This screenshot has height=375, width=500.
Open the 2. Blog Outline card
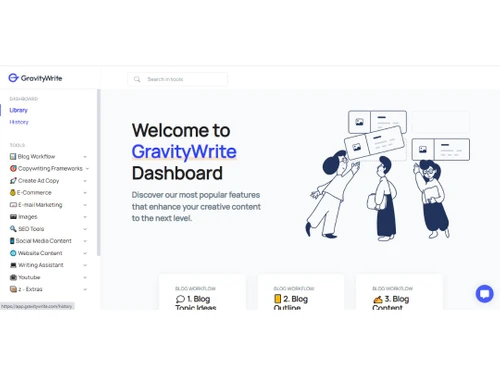301,292
